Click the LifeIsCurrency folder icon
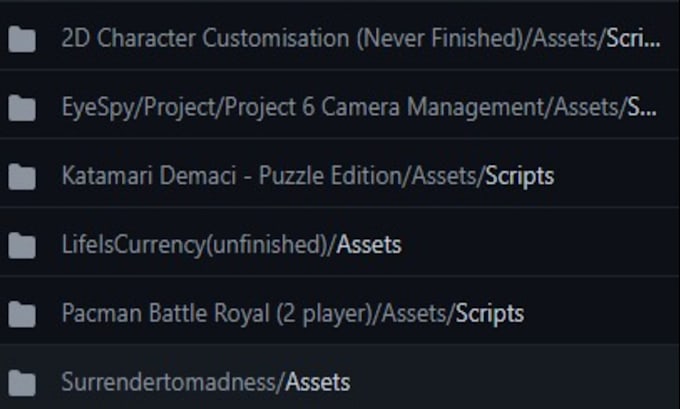Viewport: 680px width, 409px height. point(21,245)
